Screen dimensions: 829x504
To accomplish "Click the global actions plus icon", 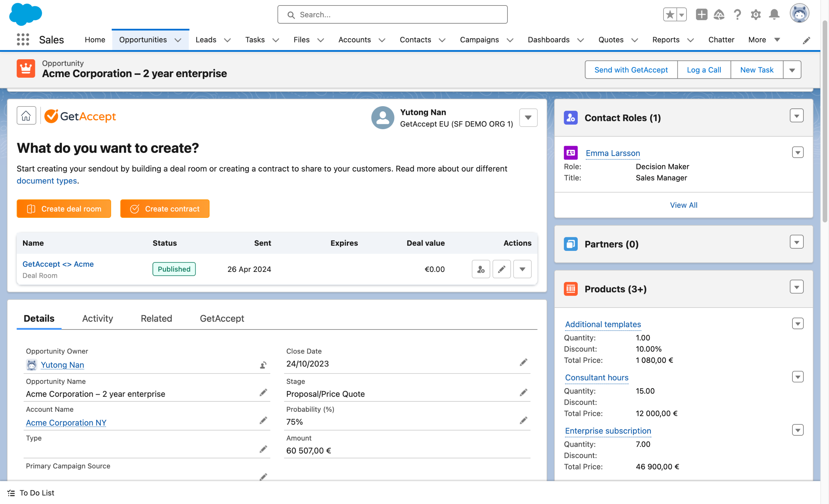I will [x=701, y=15].
